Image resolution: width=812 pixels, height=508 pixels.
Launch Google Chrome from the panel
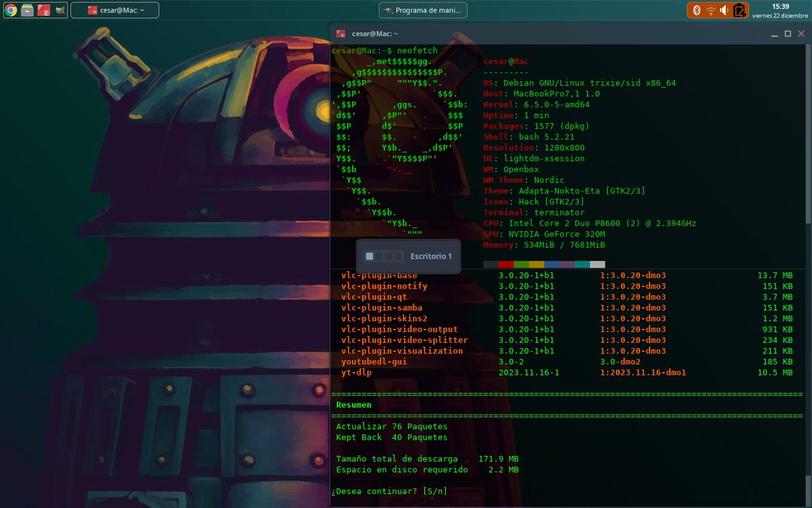[x=11, y=10]
